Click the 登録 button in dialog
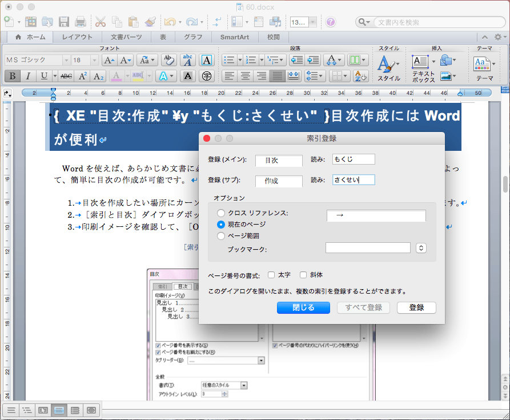Viewport: 510px width, 420px height. (x=416, y=308)
